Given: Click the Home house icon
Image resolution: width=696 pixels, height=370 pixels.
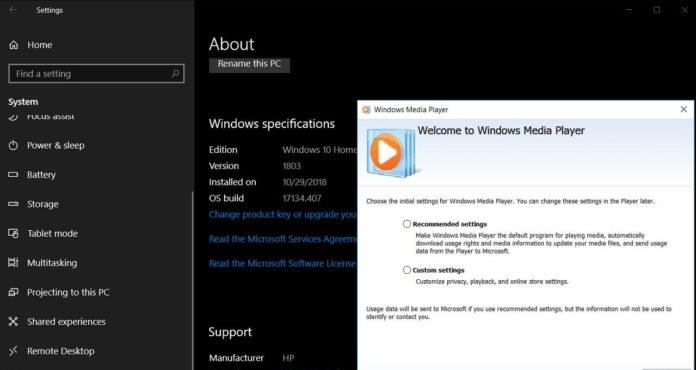Looking at the screenshot, I should pos(14,45).
